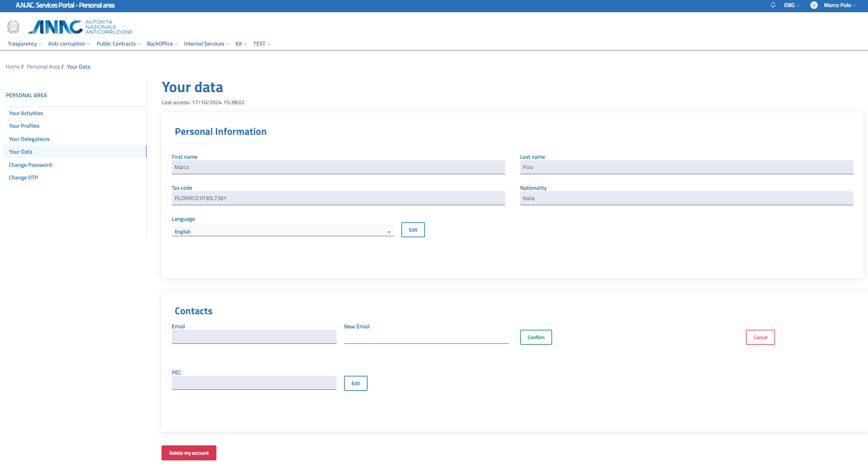Expand the Public Contracts menu
Viewport: 868px width, 466px height.
pyautogui.click(x=118, y=44)
